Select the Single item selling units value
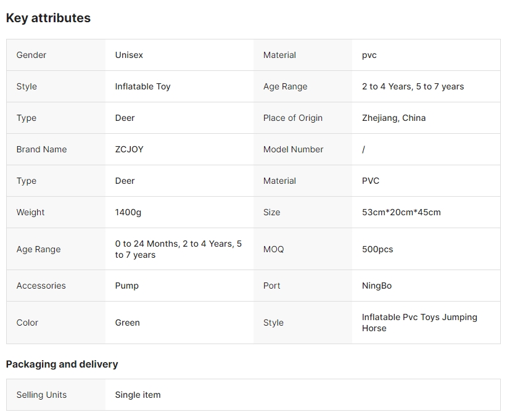The height and width of the screenshot is (420, 507). pos(138,395)
